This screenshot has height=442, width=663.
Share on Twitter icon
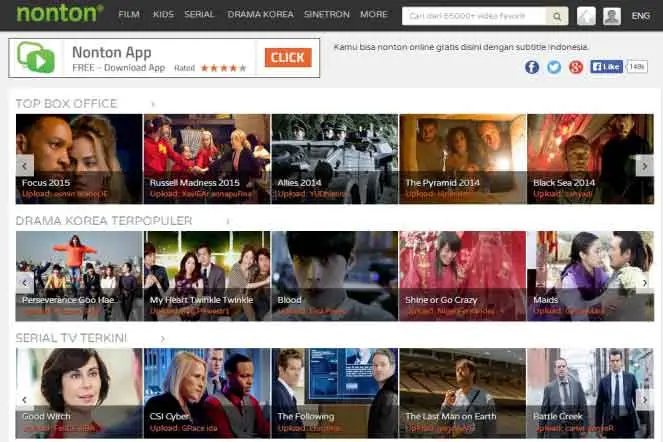click(x=554, y=67)
